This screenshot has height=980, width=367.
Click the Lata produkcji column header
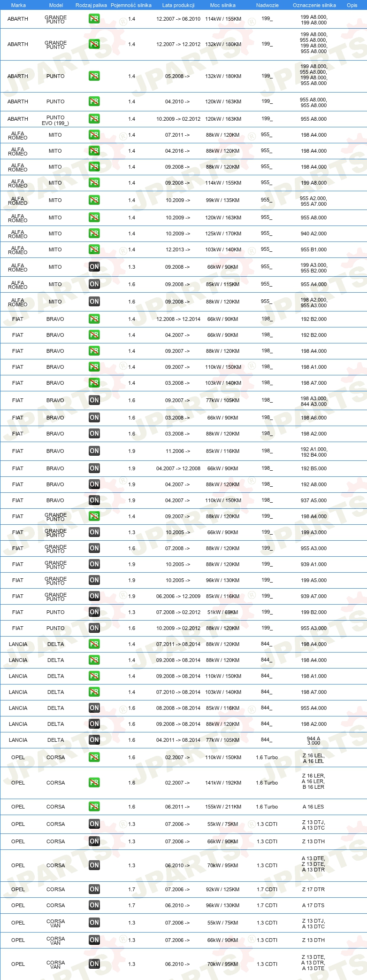pos(178,5)
